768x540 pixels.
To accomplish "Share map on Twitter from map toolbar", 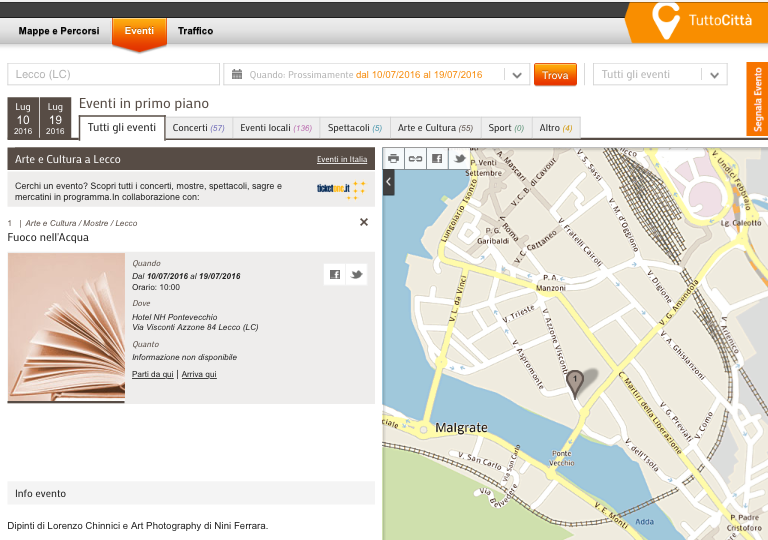I will 460,158.
